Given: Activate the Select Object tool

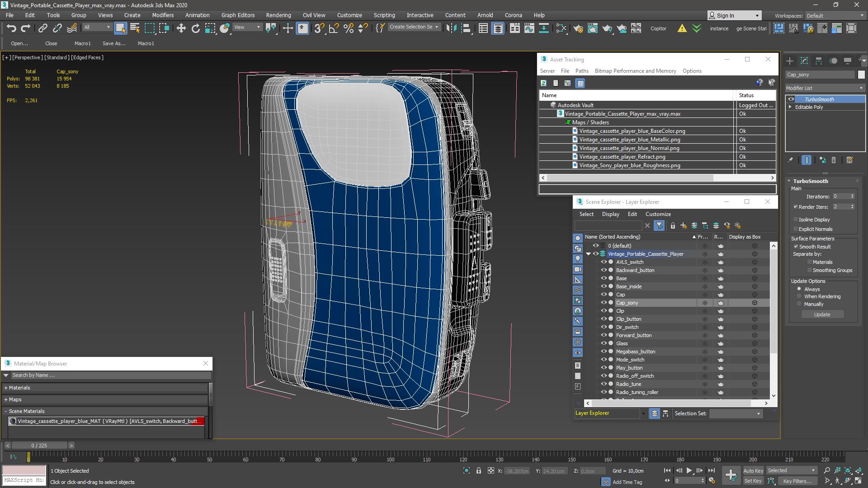Looking at the screenshot, I should point(120,28).
